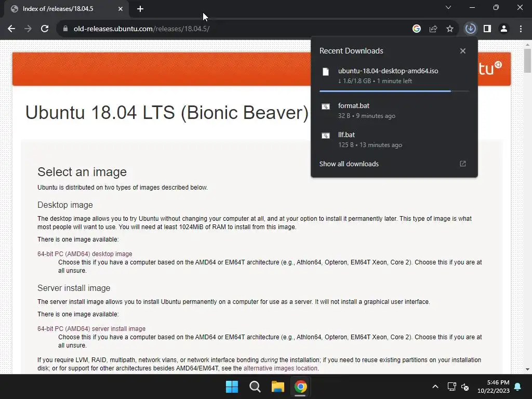This screenshot has height=399, width=532.
Task: Click the Ubuntu logo in the banner
Action: [x=490, y=68]
